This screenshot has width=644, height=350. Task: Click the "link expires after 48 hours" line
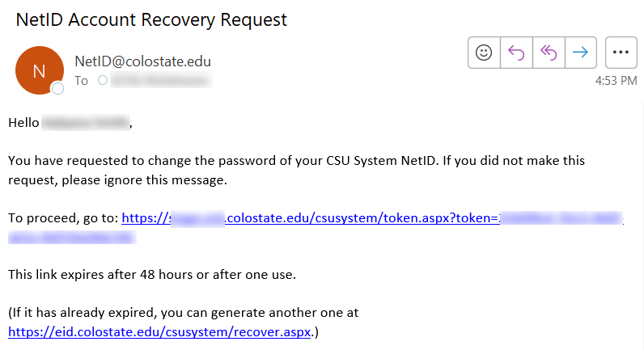tap(151, 275)
